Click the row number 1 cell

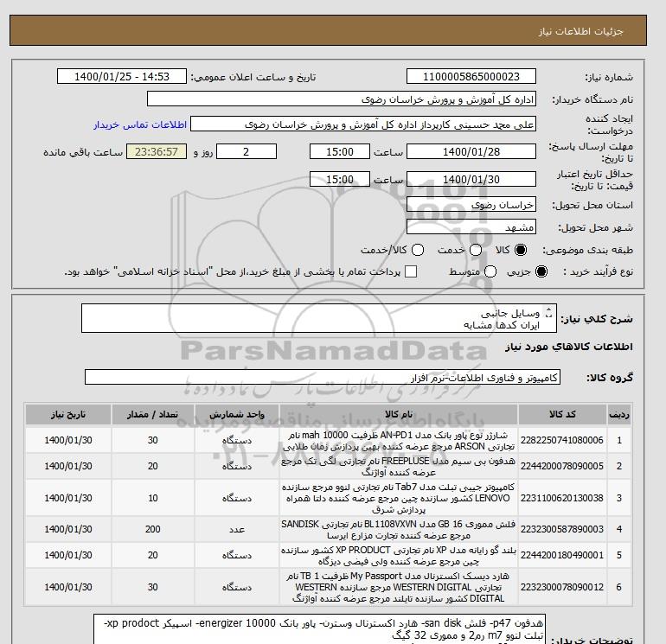[x=618, y=440]
